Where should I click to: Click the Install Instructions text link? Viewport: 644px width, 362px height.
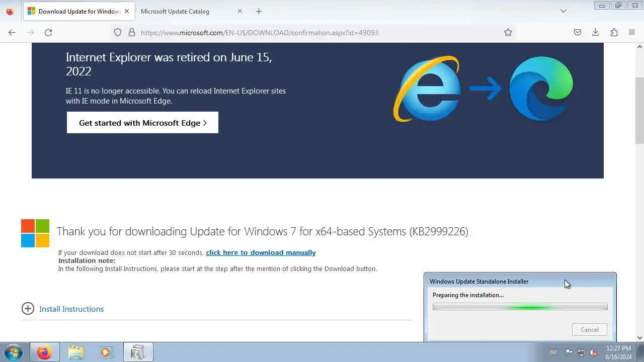pos(71,309)
